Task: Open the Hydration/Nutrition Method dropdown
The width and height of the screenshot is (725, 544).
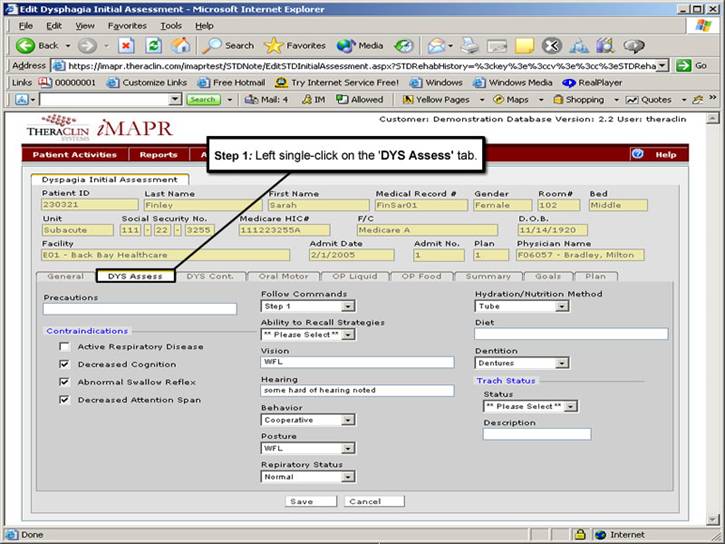Action: point(522,306)
